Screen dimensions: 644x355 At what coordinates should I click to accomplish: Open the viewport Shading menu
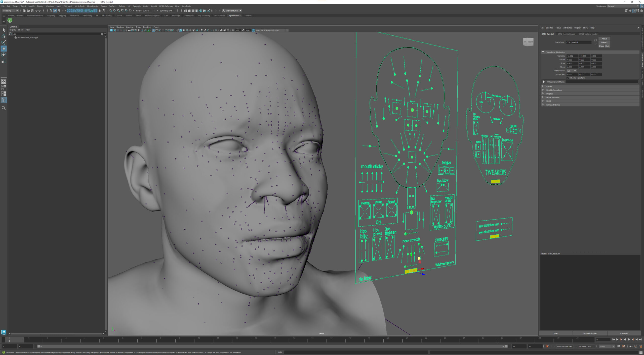[120, 27]
